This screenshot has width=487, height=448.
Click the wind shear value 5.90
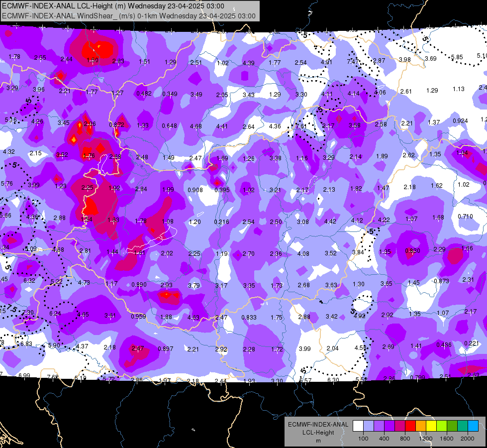54,345
